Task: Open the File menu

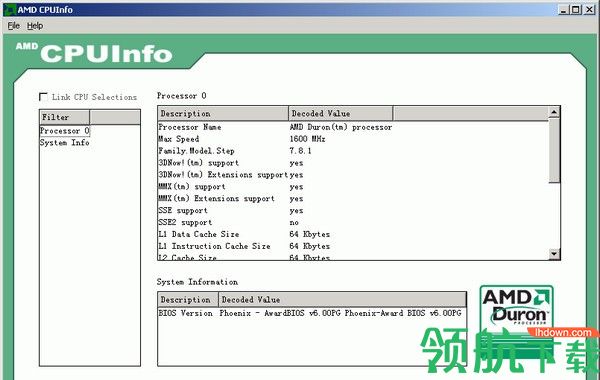Action: (13, 26)
